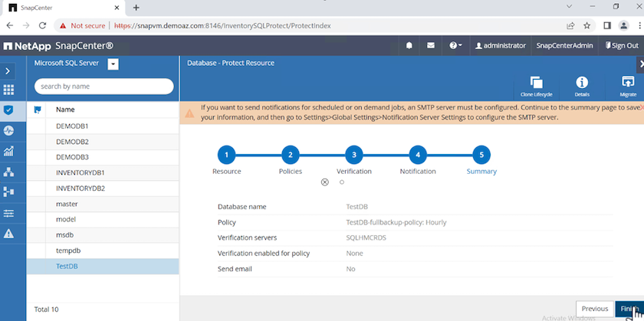This screenshot has width=644, height=321.
Task: Open the notifications bell icon
Action: pyautogui.click(x=409, y=45)
